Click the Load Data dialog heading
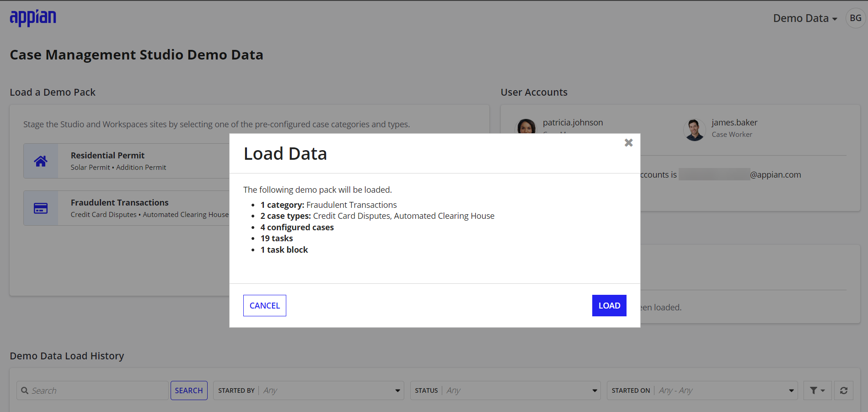This screenshot has width=868, height=412. coord(285,154)
